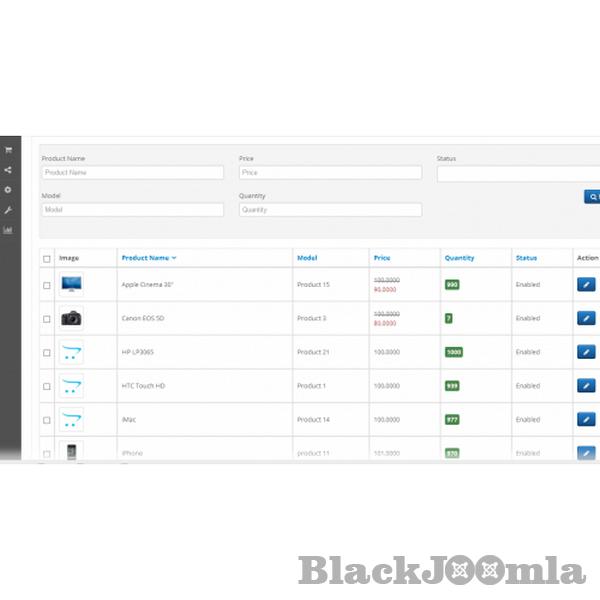Click the edit pencil for iMac row
Image resolution: width=600 pixels, height=600 pixels.
point(586,419)
